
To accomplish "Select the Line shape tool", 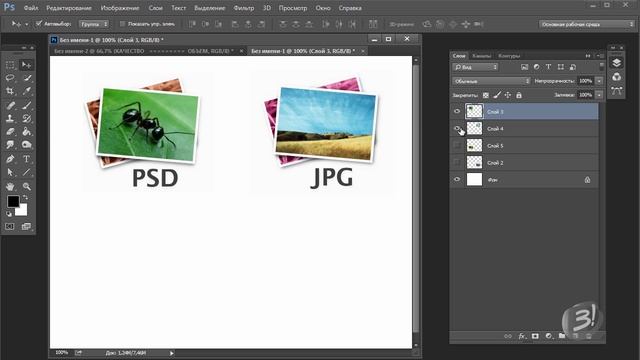I will [27, 172].
